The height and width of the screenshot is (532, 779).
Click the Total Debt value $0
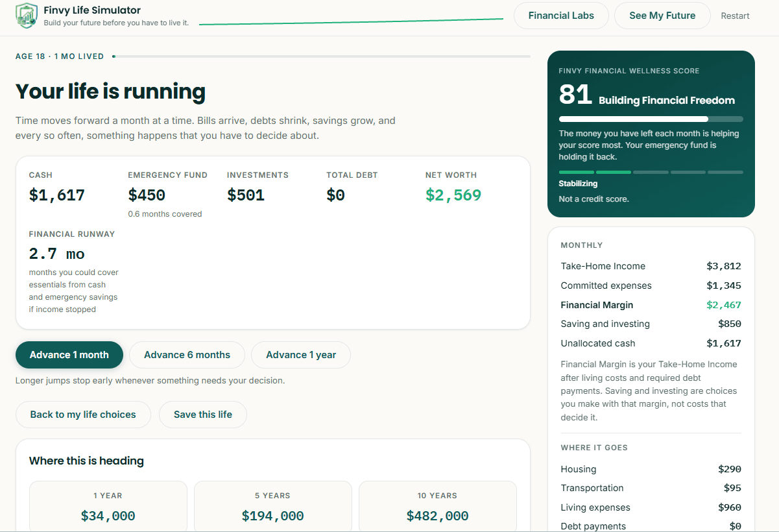point(335,195)
